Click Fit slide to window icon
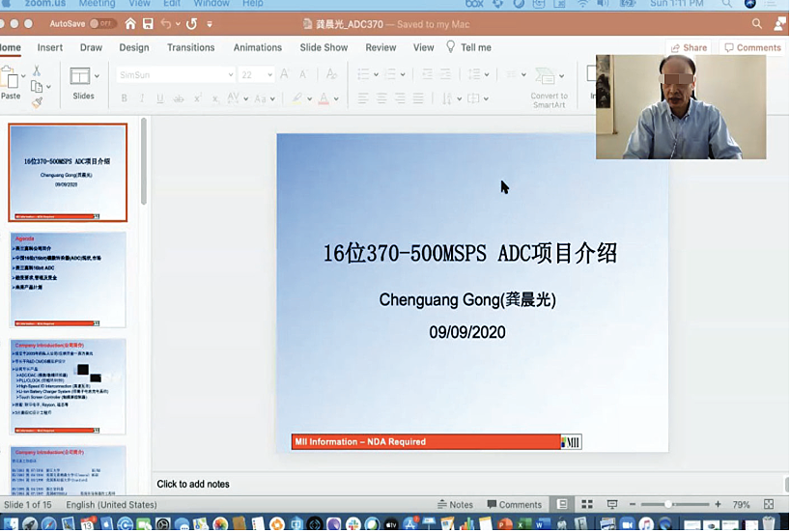Viewport: 790px width, 532px height. [x=769, y=504]
